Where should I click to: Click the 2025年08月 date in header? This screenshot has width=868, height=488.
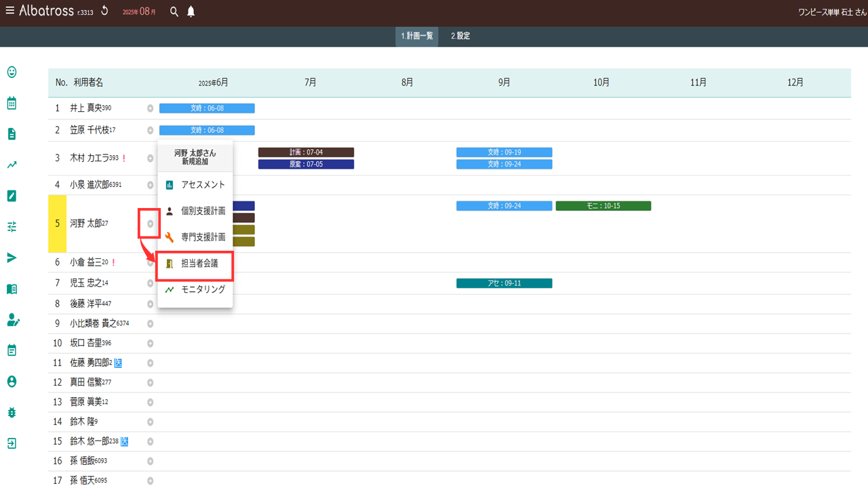tap(139, 12)
